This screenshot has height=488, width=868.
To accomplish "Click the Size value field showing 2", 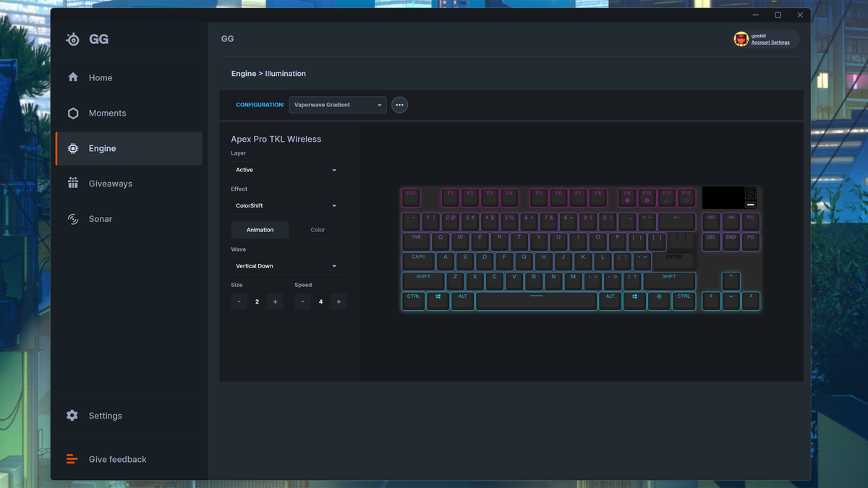I will point(257,301).
